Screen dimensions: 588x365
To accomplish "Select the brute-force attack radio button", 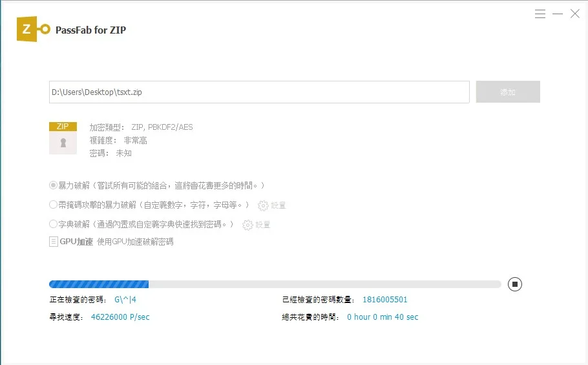I will [x=53, y=185].
